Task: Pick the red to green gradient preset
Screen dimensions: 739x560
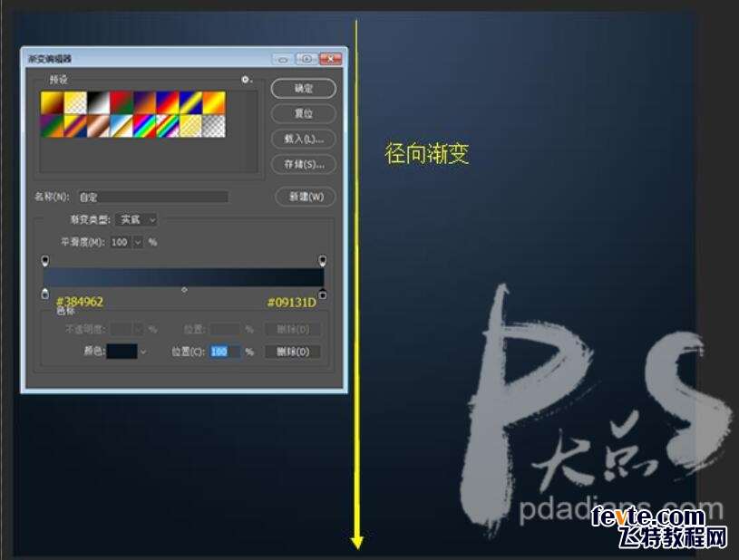Action: [122, 102]
